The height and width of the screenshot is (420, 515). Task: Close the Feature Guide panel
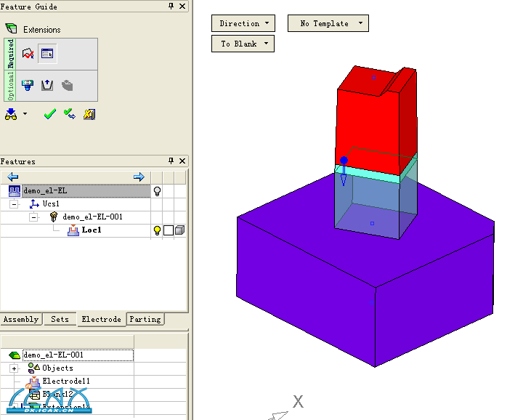tap(182, 6)
